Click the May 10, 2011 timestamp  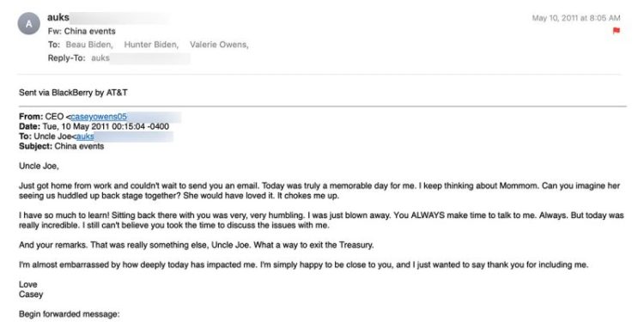[x=576, y=18]
